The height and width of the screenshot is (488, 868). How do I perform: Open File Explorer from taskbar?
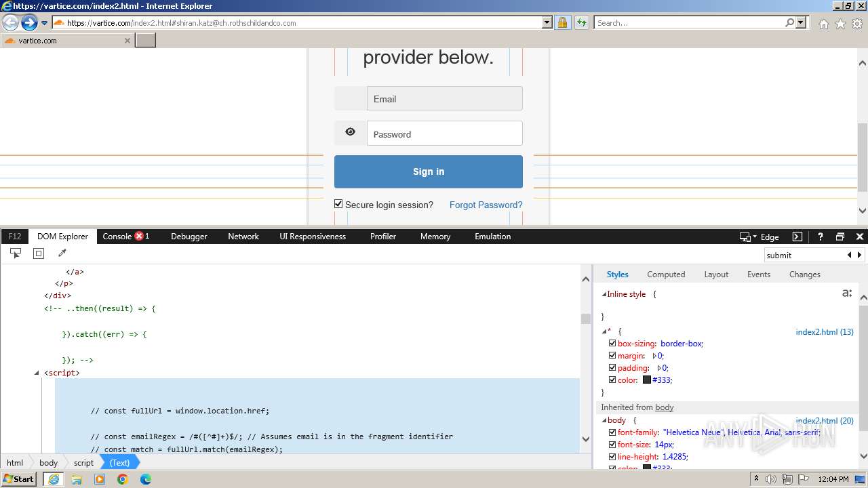[x=77, y=479]
